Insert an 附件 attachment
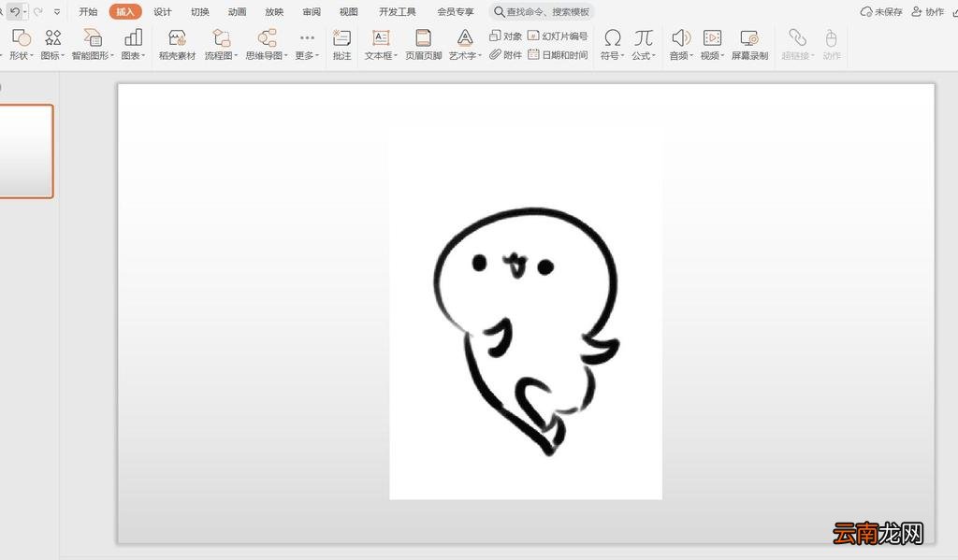958x560 pixels. [x=505, y=55]
